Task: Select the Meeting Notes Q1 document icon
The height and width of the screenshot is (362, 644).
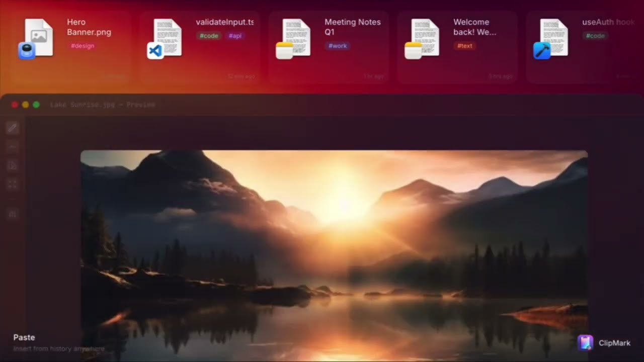Action: coord(296,37)
